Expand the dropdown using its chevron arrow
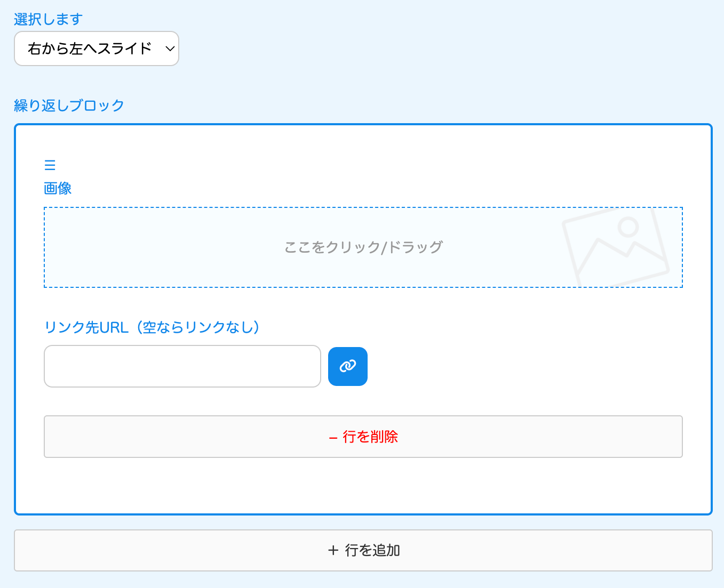 (170, 49)
